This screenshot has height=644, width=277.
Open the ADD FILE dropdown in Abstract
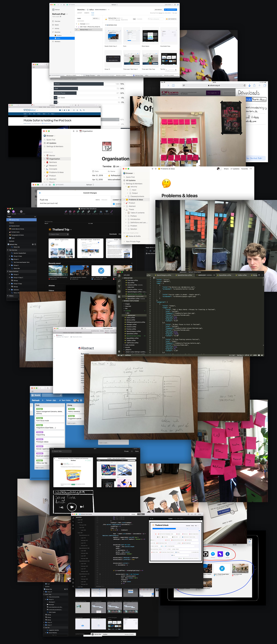96,18
